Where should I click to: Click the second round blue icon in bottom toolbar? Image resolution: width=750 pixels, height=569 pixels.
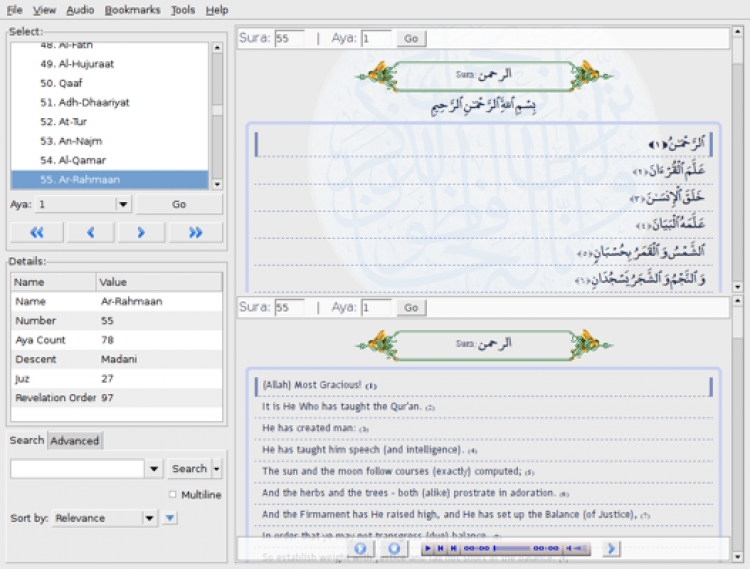point(394,548)
